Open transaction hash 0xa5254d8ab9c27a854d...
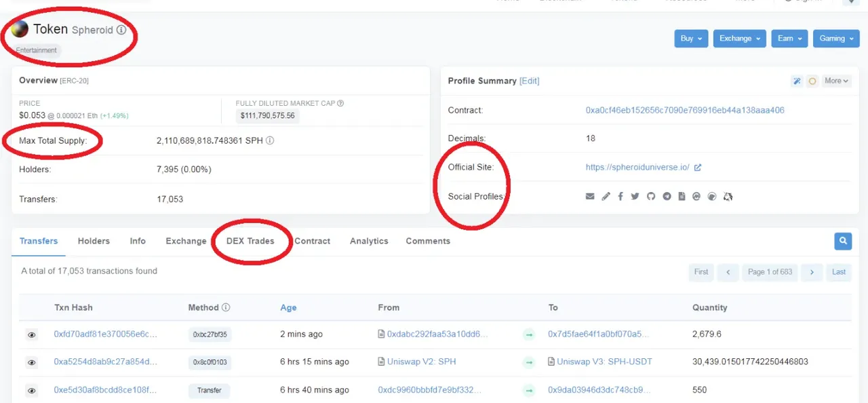 (x=105, y=362)
